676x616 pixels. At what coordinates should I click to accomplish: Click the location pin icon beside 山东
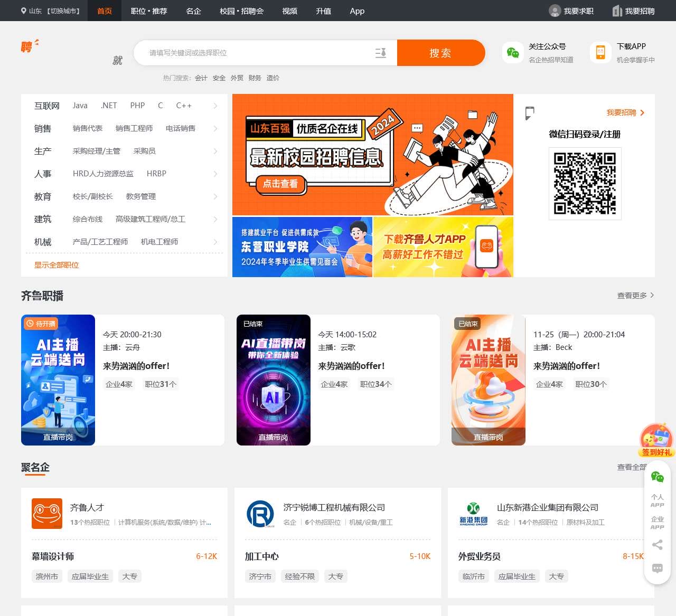[24, 11]
